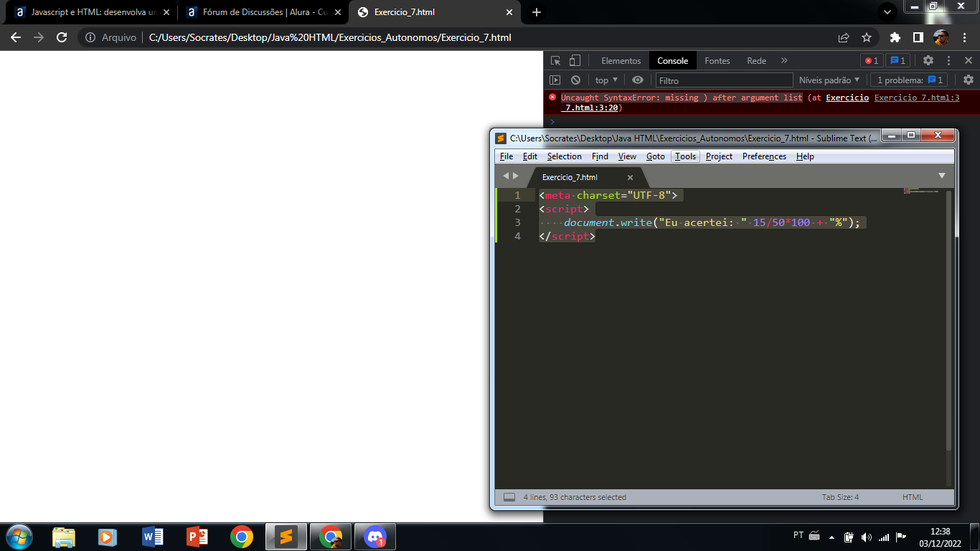Open File Explorer from taskbar
The height and width of the screenshot is (551, 980).
64,537
